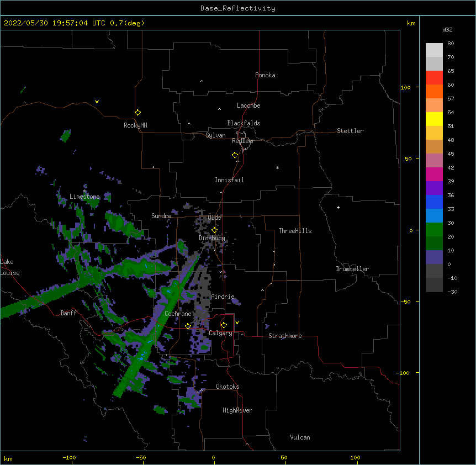476x465 pixels.
Task: Click the HighRiver city label
Action: pyautogui.click(x=237, y=410)
